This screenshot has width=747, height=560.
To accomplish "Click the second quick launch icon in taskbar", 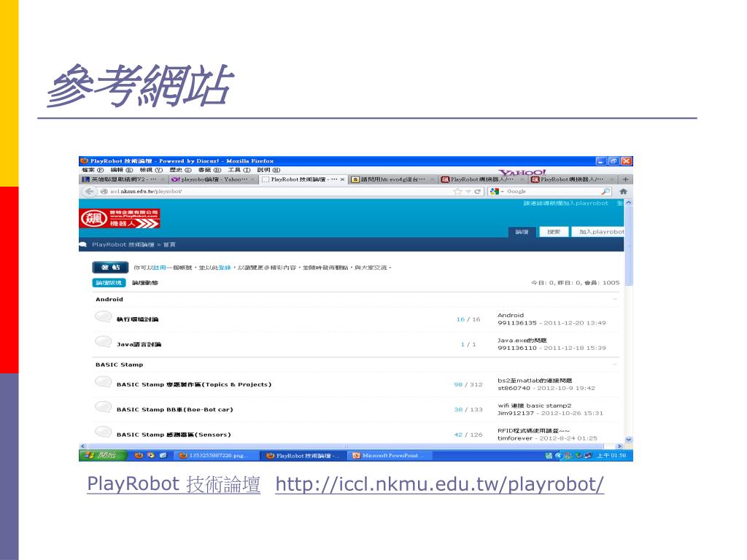I will coord(151,455).
